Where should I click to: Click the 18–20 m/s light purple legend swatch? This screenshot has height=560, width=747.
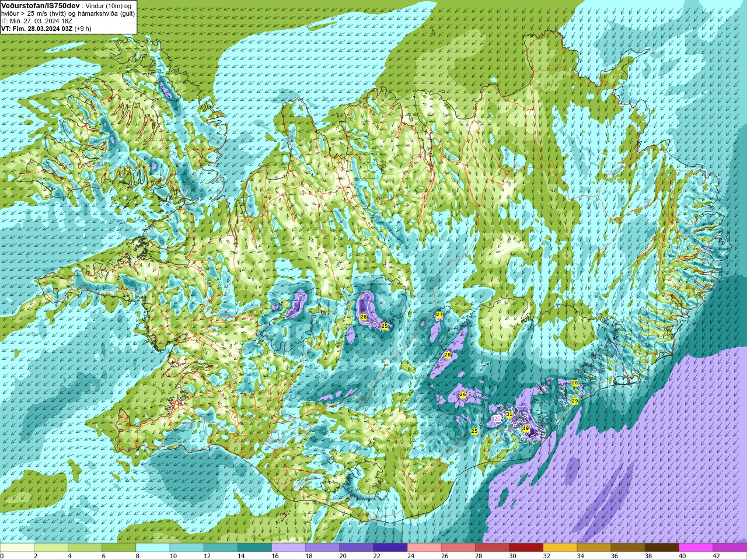pyautogui.click(x=322, y=548)
